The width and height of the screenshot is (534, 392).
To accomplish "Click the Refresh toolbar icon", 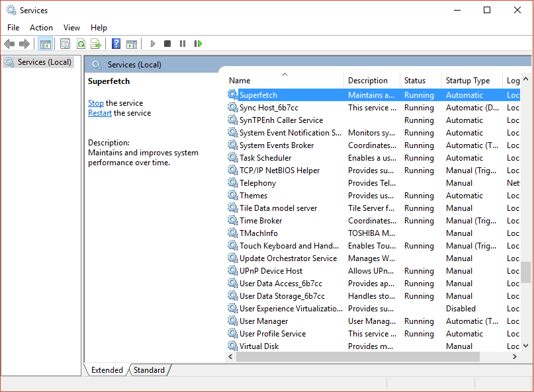I will click(x=81, y=44).
